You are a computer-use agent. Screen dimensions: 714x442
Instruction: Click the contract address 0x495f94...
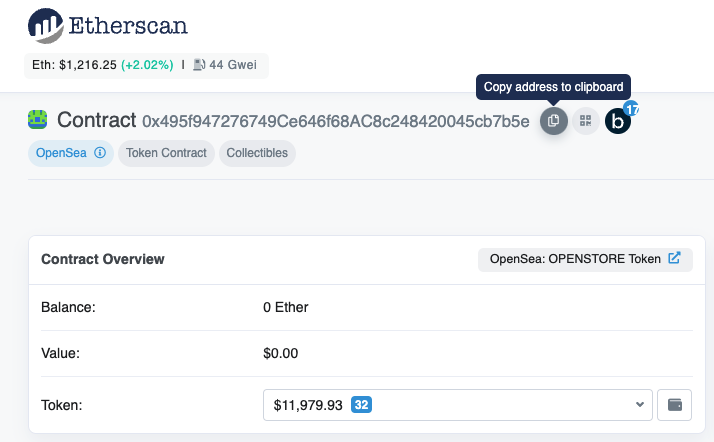[x=335, y=121]
